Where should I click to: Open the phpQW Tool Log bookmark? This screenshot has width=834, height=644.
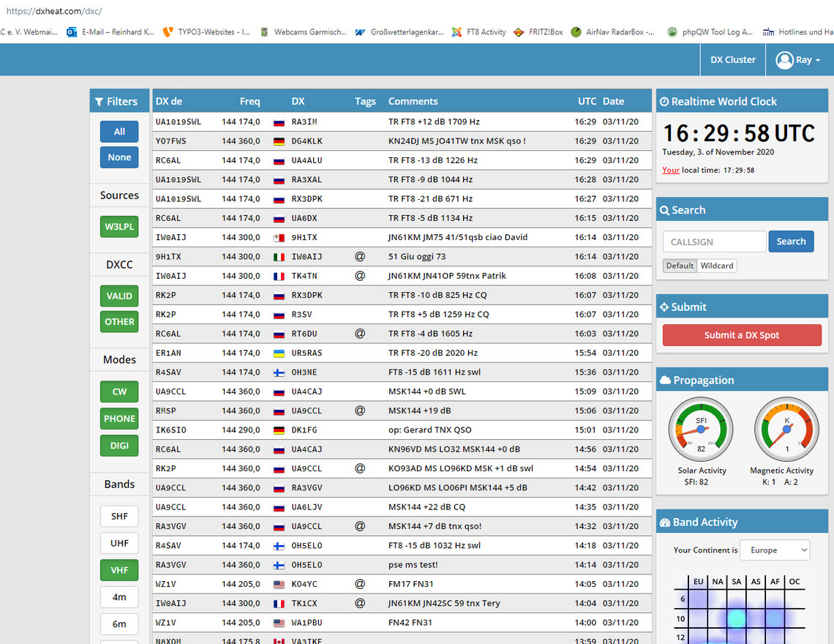710,32
